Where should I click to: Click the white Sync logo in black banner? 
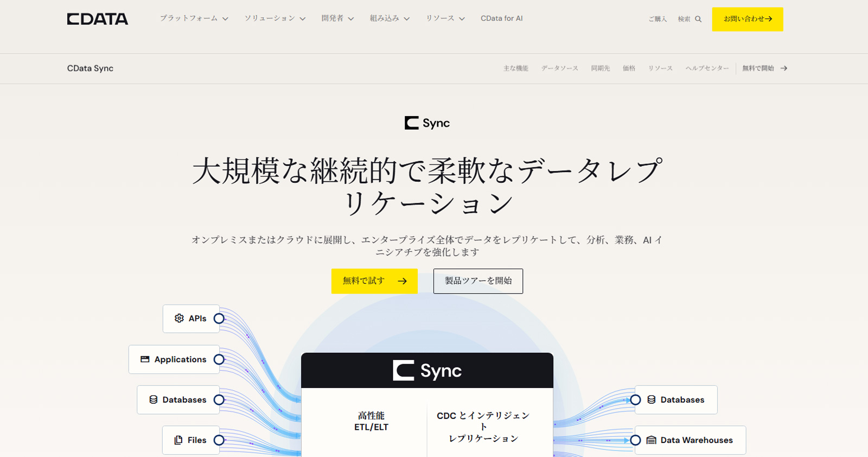coord(427,371)
